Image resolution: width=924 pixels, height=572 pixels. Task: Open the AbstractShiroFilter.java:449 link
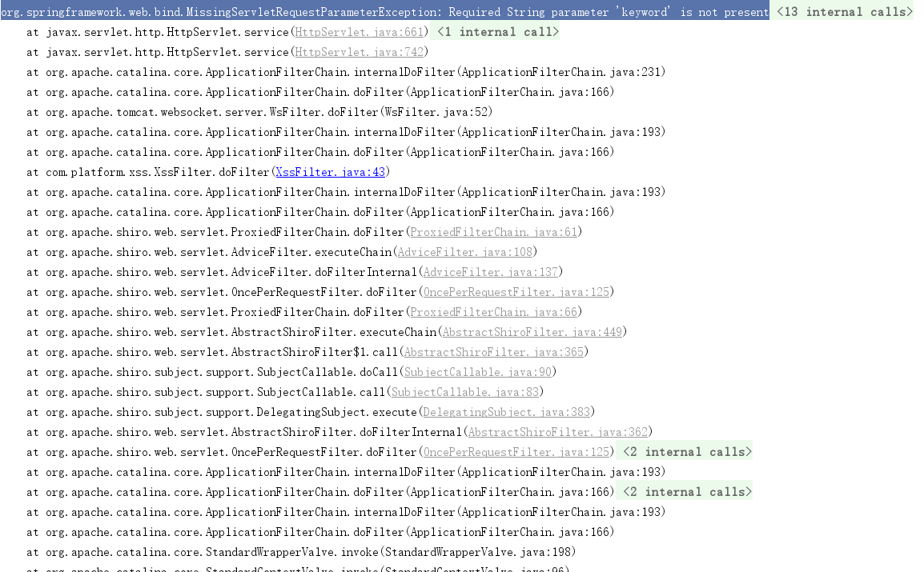(532, 332)
